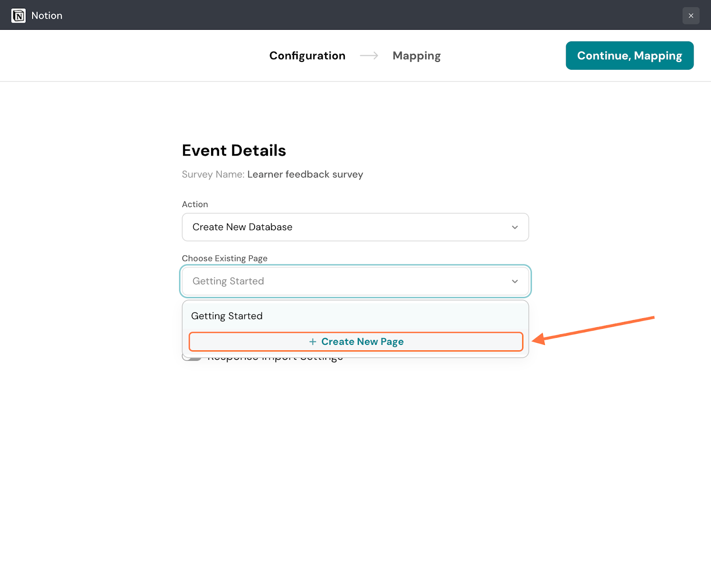Select Getting Started from the dropdown list

(227, 316)
